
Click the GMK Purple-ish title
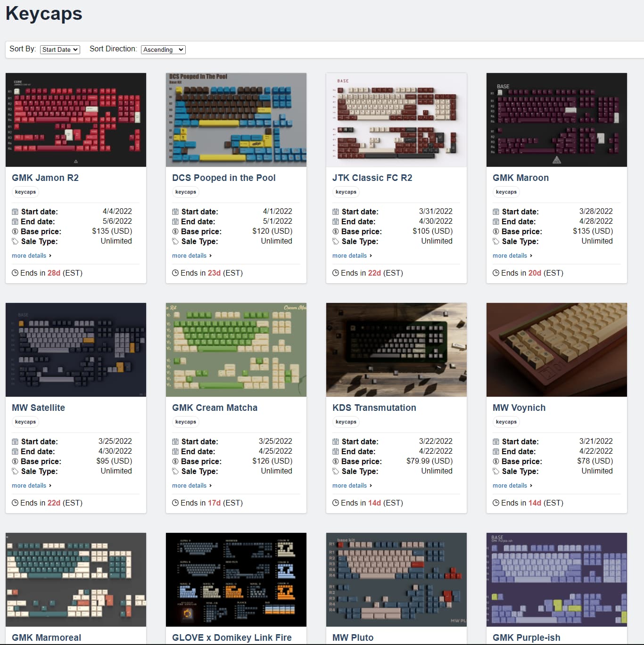tap(527, 637)
